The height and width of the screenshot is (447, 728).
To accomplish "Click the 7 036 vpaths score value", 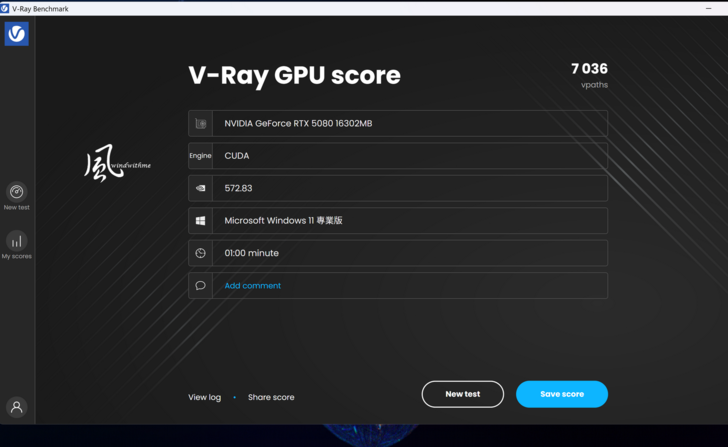I will [x=589, y=69].
